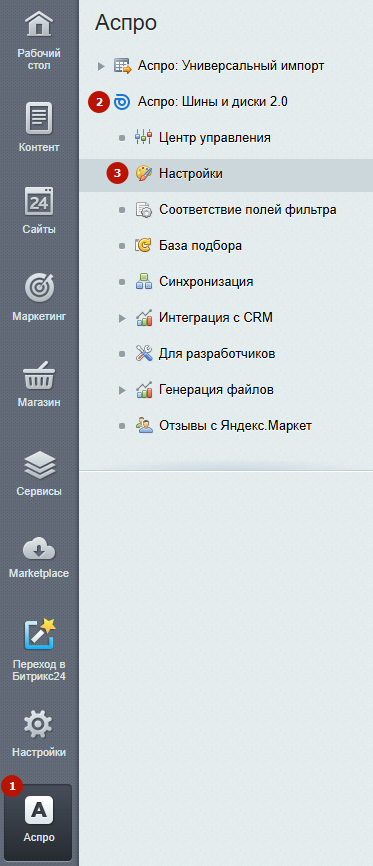Click the Генерация файлов chart icon
This screenshot has width=373, height=866.
[x=144, y=390]
